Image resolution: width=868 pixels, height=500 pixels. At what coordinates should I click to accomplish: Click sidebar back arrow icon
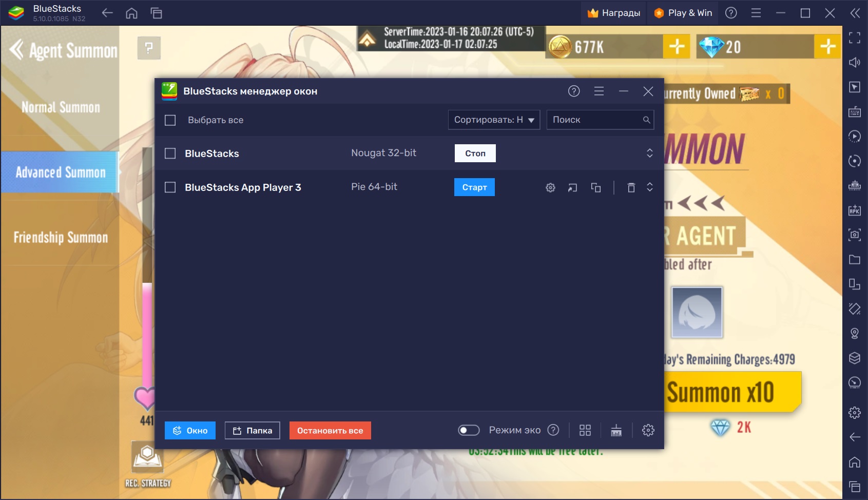[855, 437]
